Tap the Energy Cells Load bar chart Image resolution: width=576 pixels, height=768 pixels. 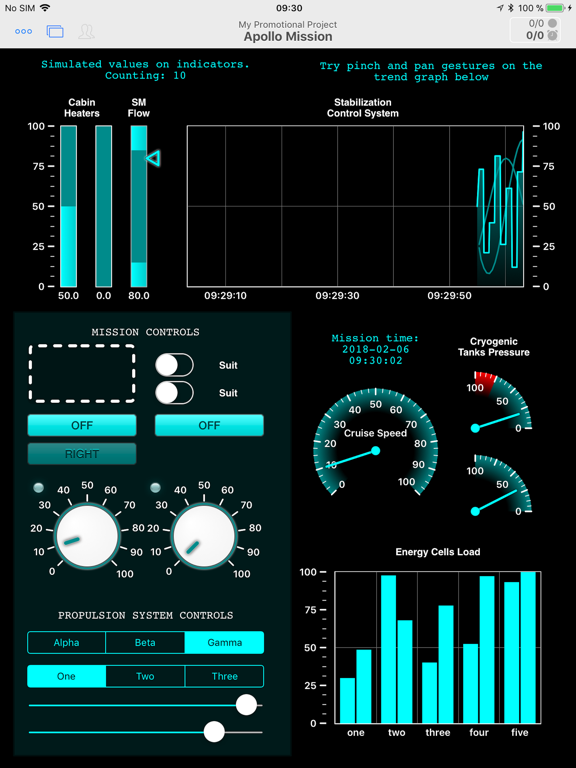click(438, 647)
